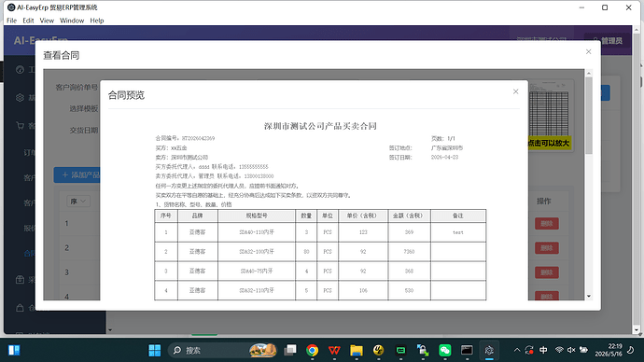Launch Google Chrome from the taskbar
The image size is (644, 362).
click(312, 350)
